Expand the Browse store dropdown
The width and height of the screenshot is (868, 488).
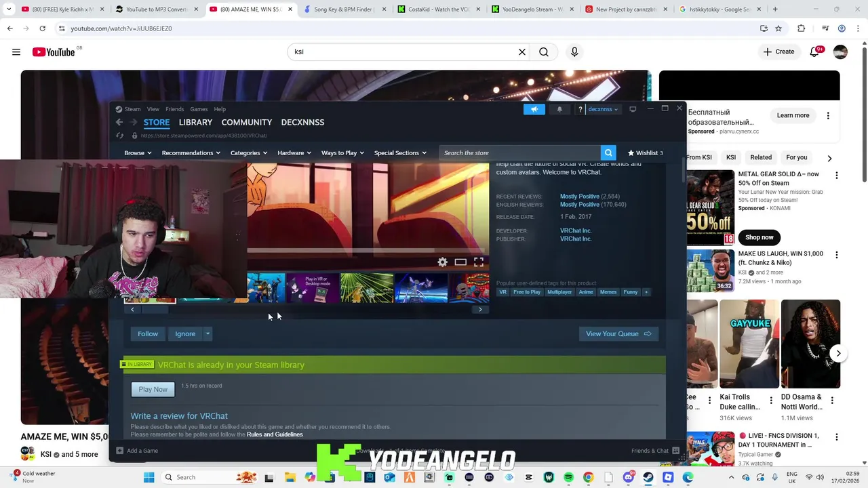pos(138,153)
